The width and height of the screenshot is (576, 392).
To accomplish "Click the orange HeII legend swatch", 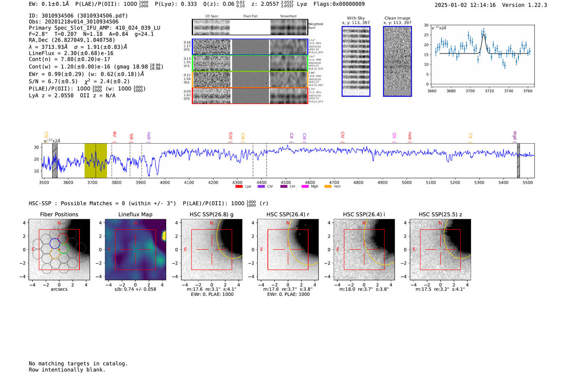I will coord(328,187).
